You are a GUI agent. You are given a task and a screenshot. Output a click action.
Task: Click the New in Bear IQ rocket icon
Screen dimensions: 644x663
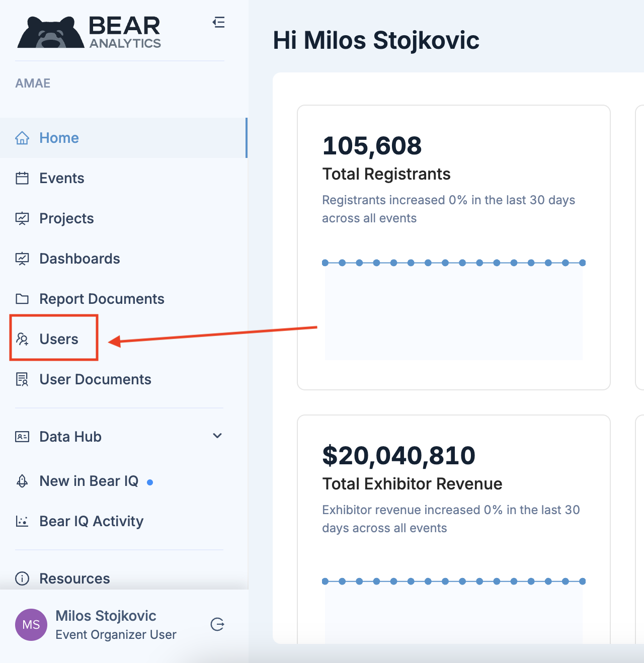(x=22, y=481)
